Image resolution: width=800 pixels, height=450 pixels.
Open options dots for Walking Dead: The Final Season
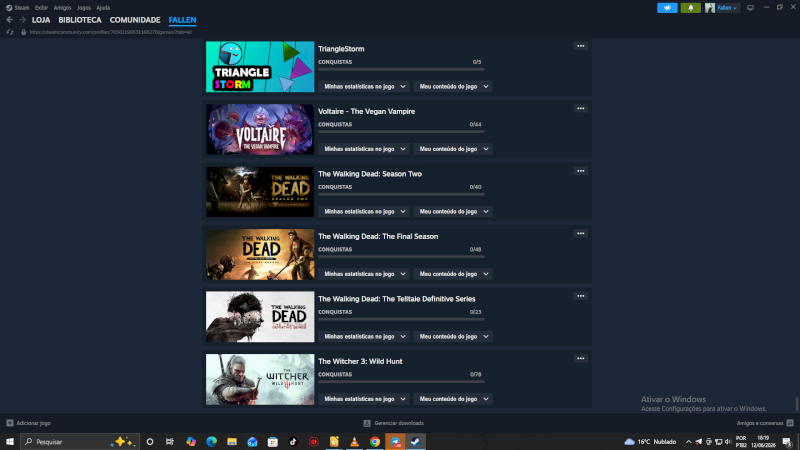(581, 233)
